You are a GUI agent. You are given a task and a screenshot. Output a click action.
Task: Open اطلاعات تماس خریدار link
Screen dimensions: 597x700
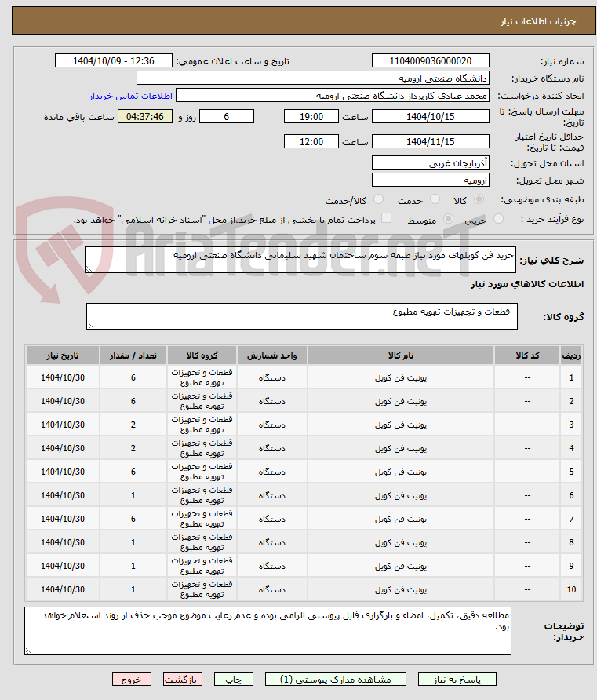pos(131,96)
